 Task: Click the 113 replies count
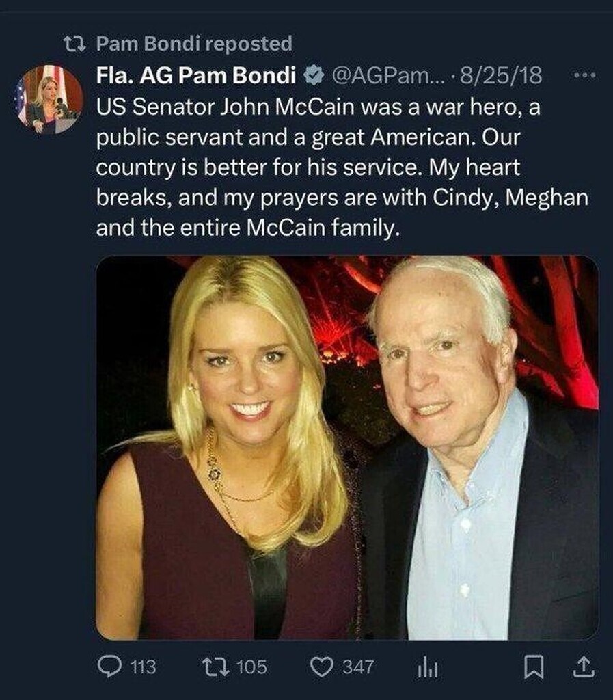pos(143,667)
